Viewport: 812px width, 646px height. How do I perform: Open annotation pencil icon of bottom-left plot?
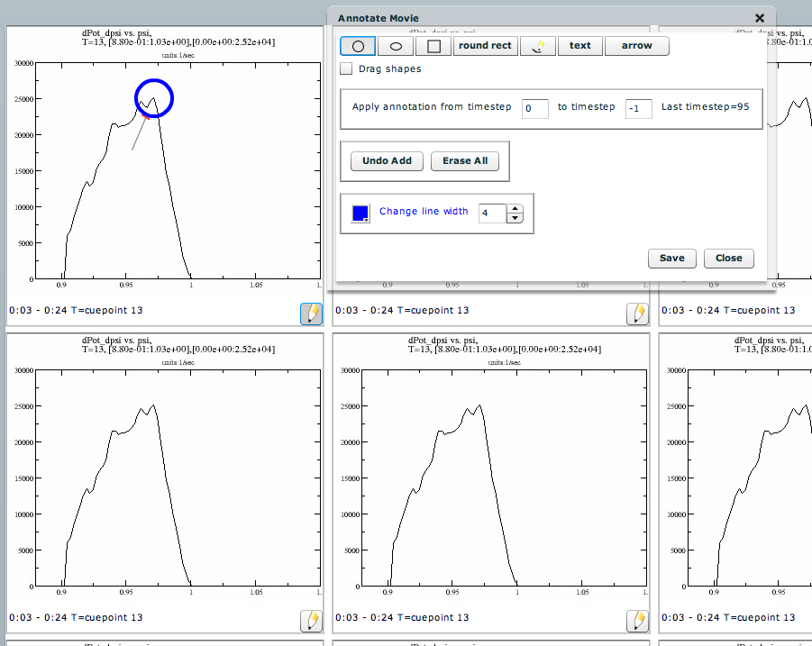(x=312, y=621)
